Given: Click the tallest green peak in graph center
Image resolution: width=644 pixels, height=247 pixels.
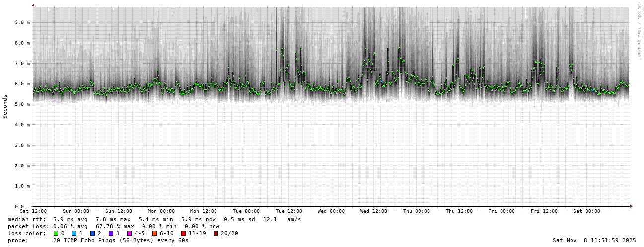Looking at the screenshot, I should click(399, 48).
